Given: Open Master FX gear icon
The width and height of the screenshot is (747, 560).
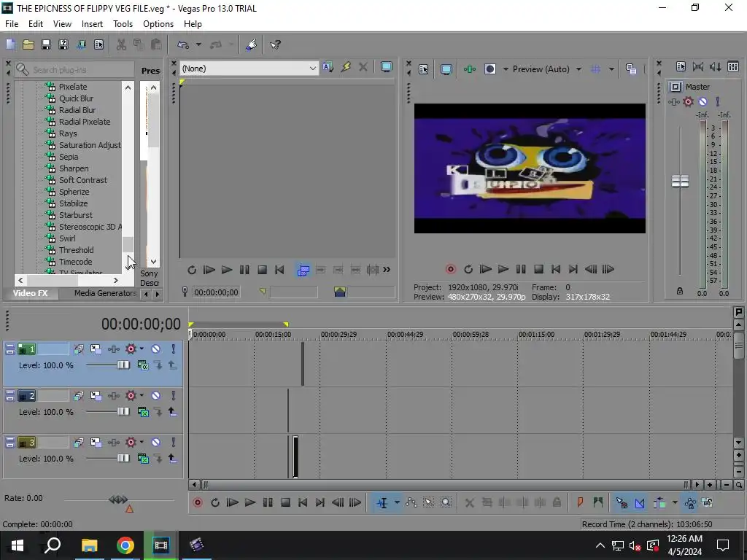Looking at the screenshot, I should point(688,101).
